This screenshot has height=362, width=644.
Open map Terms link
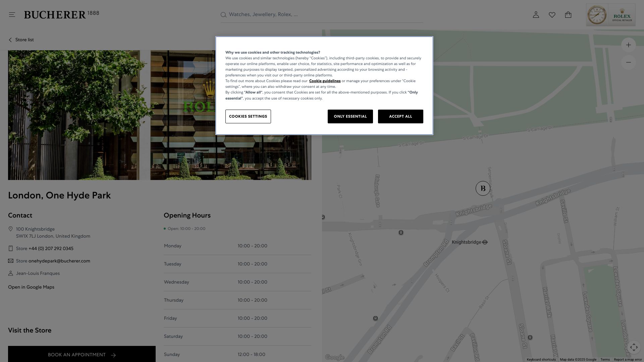pyautogui.click(x=605, y=360)
